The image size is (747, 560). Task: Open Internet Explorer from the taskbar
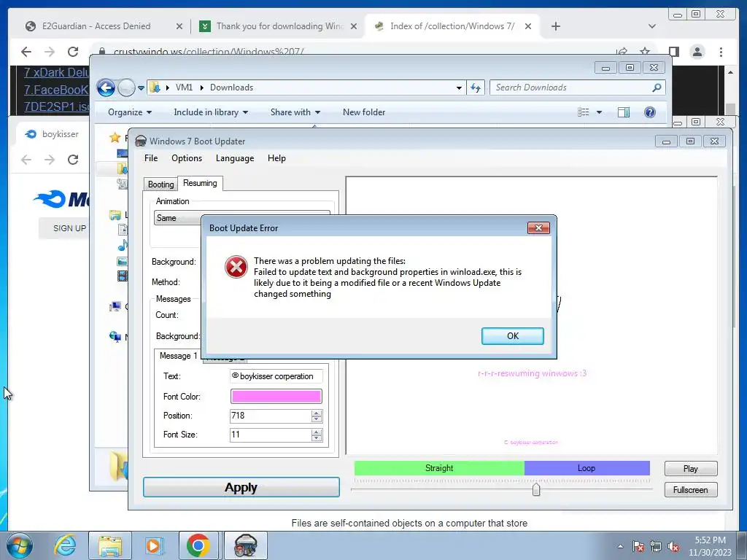65,545
